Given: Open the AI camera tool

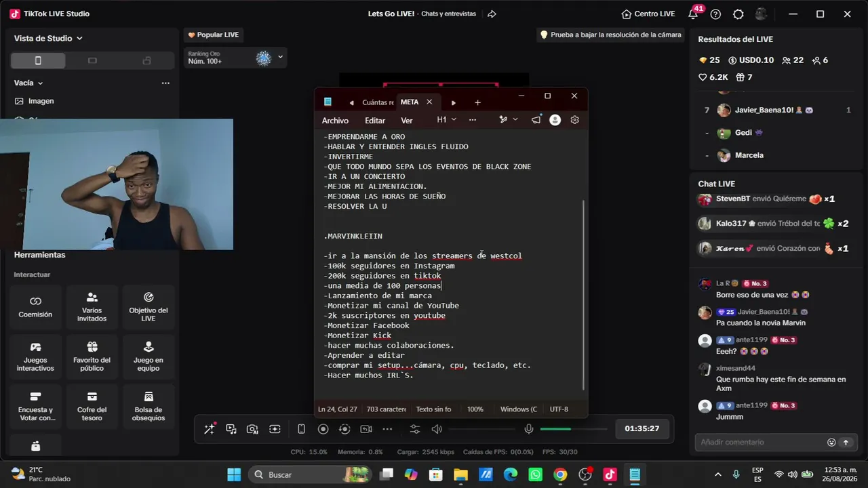Looking at the screenshot, I should [x=253, y=429].
